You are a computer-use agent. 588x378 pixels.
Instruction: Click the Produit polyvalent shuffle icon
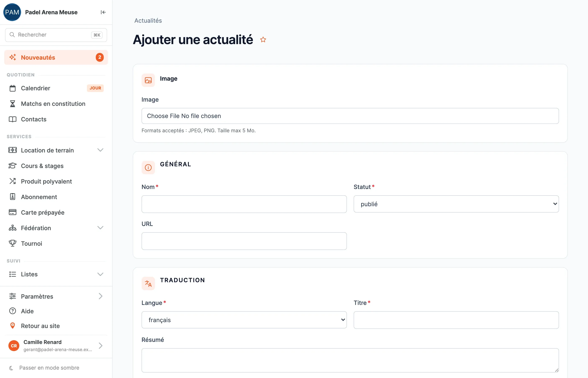(x=13, y=181)
